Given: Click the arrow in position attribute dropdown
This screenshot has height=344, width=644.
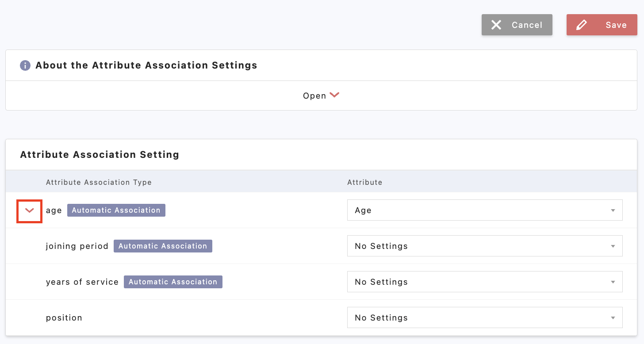Looking at the screenshot, I should (x=613, y=318).
